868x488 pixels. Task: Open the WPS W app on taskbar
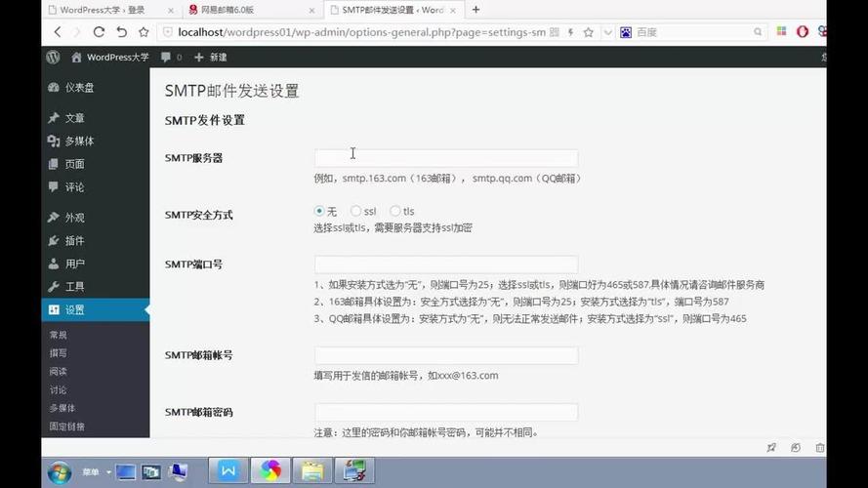pyautogui.click(x=228, y=470)
